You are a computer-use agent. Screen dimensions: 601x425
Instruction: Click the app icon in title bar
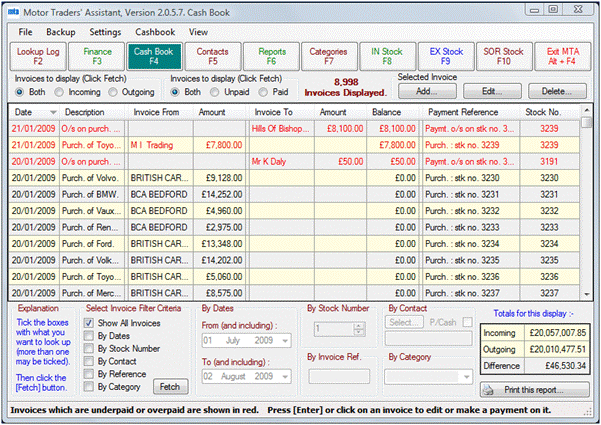tap(11, 9)
